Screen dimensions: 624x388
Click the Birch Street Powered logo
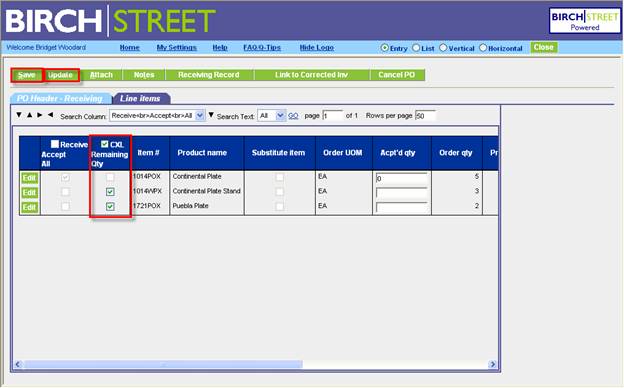pyautogui.click(x=585, y=21)
